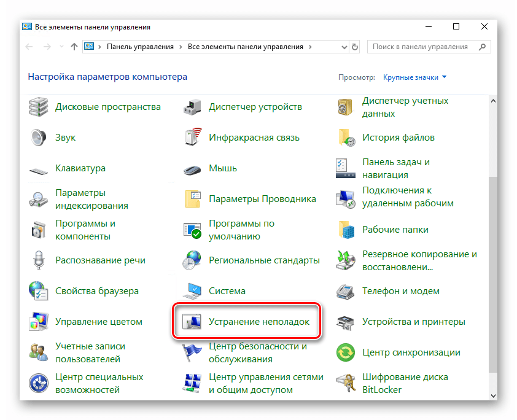This screenshot has width=517, height=420.
Task: Go up one level with up arrow
Action: [74, 47]
